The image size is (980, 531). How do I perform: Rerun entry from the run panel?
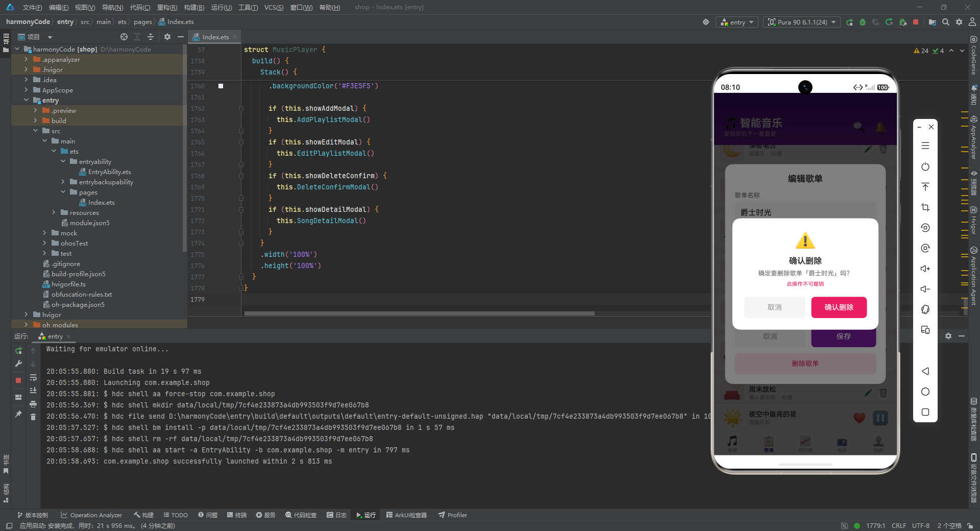[x=18, y=351]
